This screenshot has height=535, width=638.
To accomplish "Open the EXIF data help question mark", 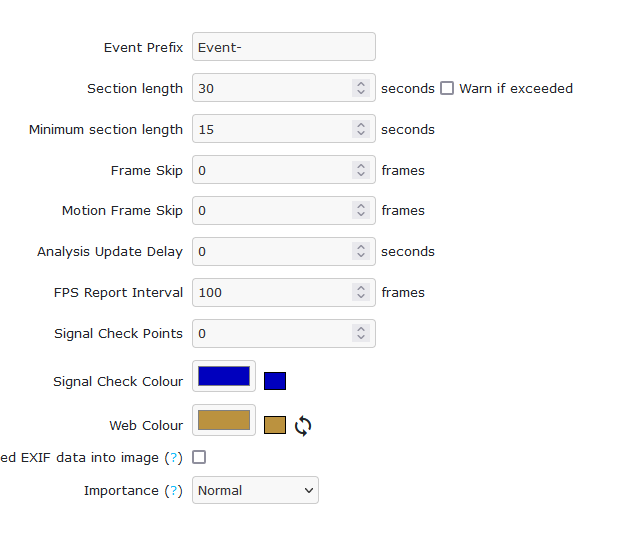I will [174, 458].
